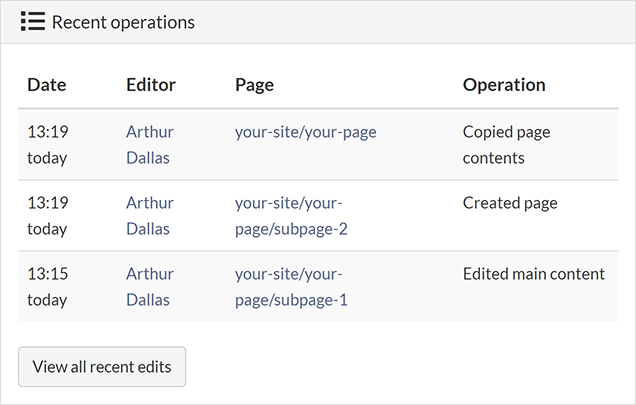Open the your-site/your-page/subpage-1 link
The width and height of the screenshot is (636, 405).
click(x=291, y=287)
